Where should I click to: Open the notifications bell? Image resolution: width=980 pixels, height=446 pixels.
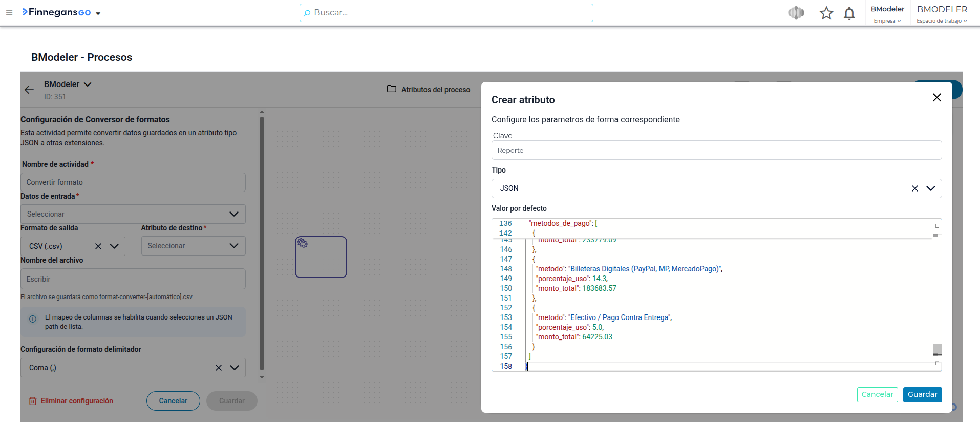click(x=849, y=13)
